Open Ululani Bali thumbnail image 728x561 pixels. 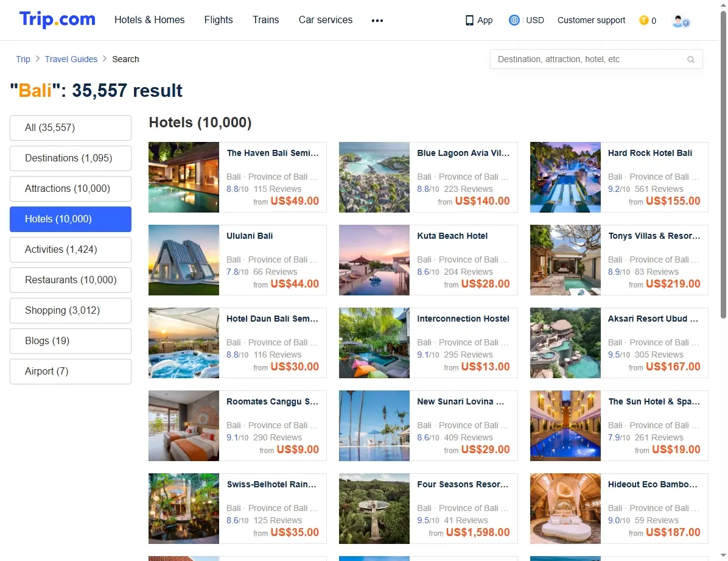point(184,260)
